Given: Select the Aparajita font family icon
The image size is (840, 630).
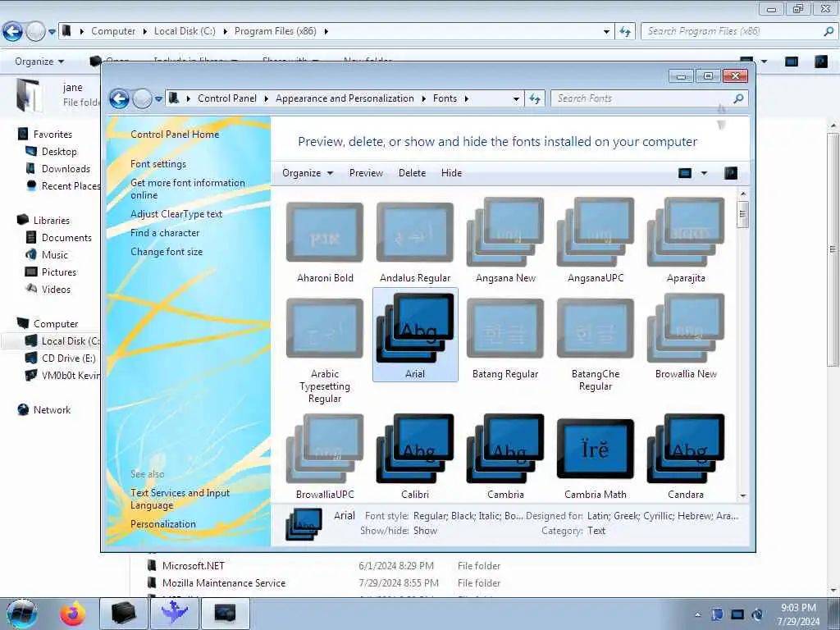Looking at the screenshot, I should click(686, 231).
